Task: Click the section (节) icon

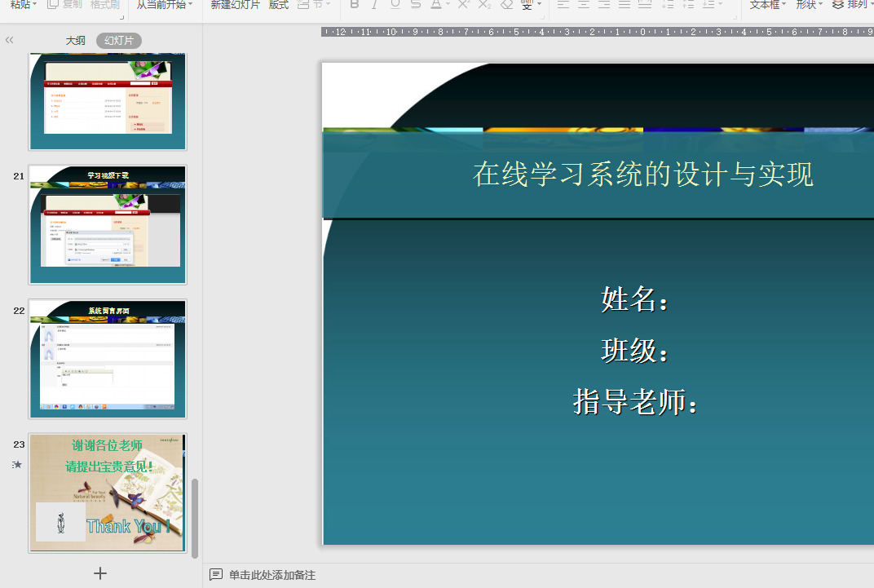Action: (x=303, y=4)
